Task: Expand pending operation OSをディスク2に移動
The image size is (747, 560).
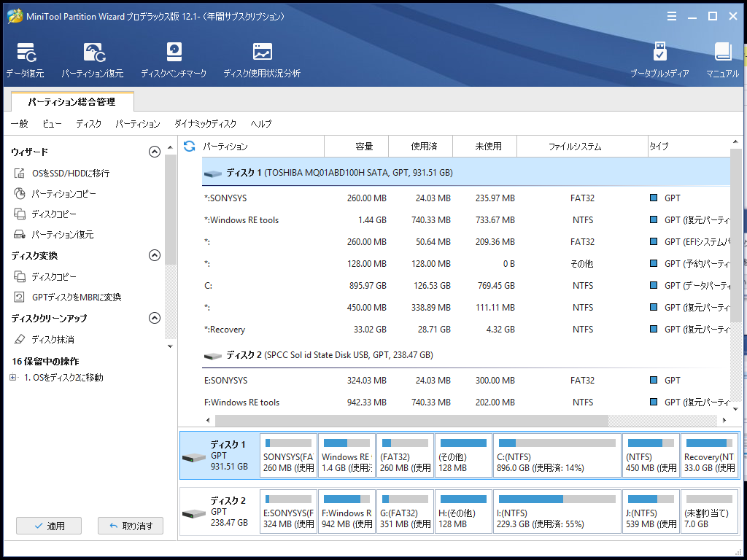Action: (x=13, y=378)
